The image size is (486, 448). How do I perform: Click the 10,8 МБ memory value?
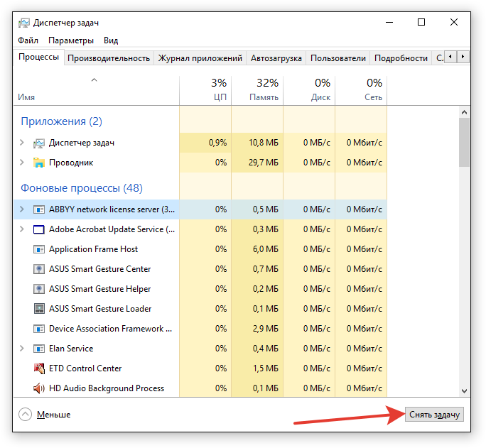pos(264,143)
